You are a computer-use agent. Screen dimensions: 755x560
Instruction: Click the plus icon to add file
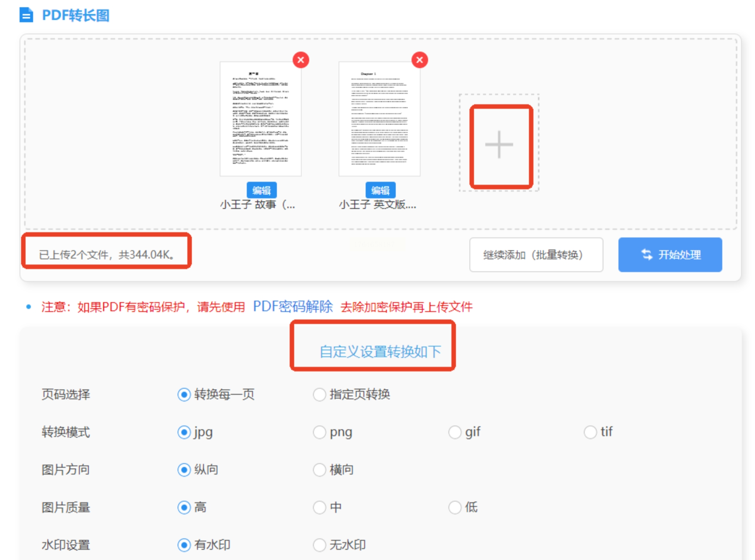[499, 144]
